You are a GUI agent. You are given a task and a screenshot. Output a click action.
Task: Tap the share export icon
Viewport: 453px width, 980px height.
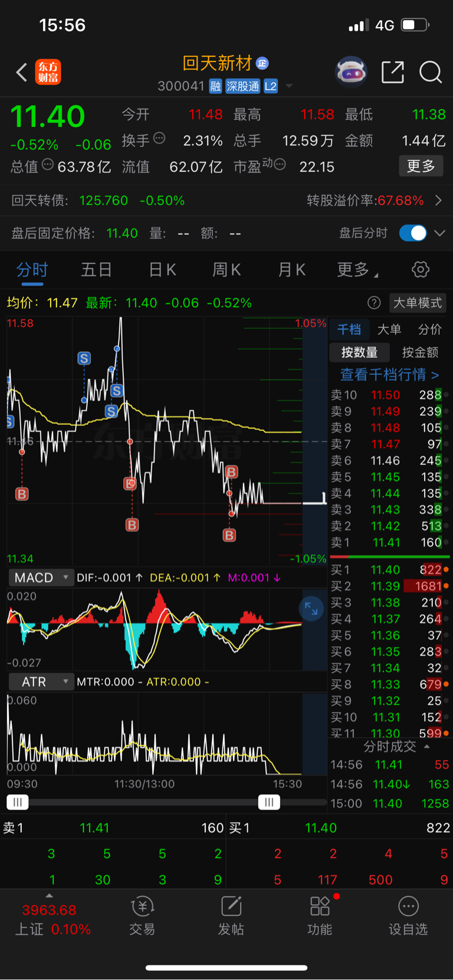[x=393, y=72]
